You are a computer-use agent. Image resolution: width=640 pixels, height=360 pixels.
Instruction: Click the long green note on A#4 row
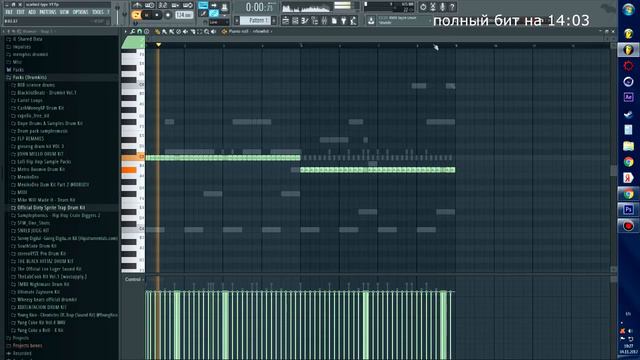coord(378,170)
